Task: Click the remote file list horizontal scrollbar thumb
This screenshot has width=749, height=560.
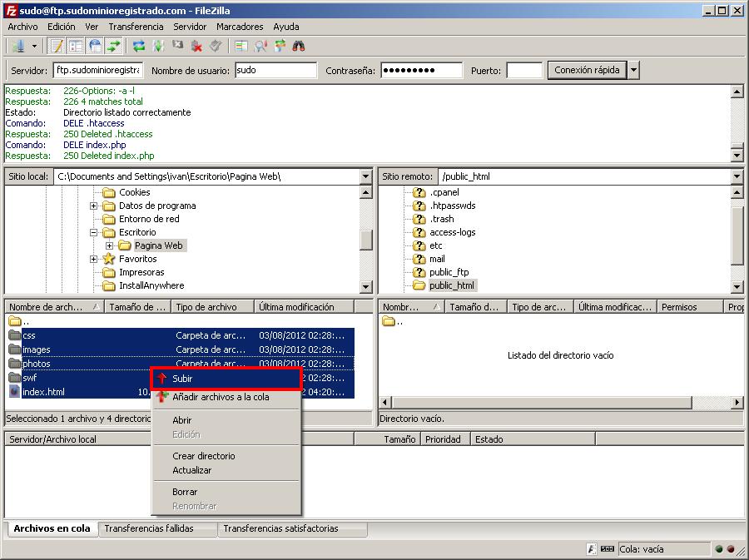Action: [542, 403]
